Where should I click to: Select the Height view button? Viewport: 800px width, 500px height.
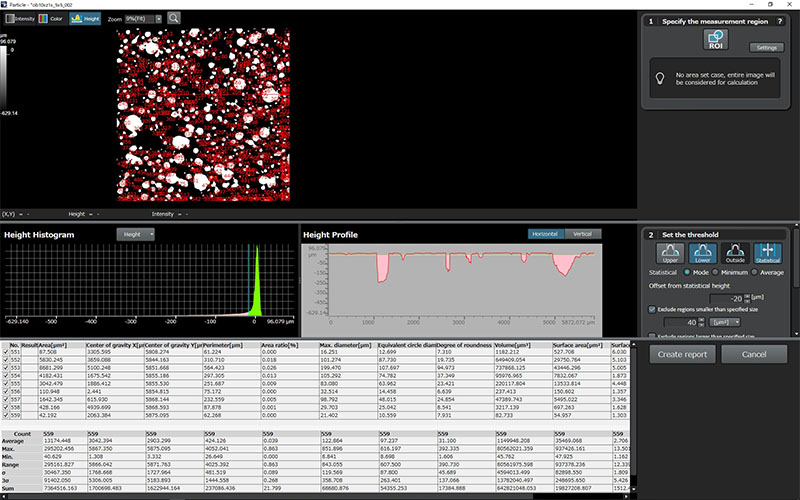tap(85, 18)
